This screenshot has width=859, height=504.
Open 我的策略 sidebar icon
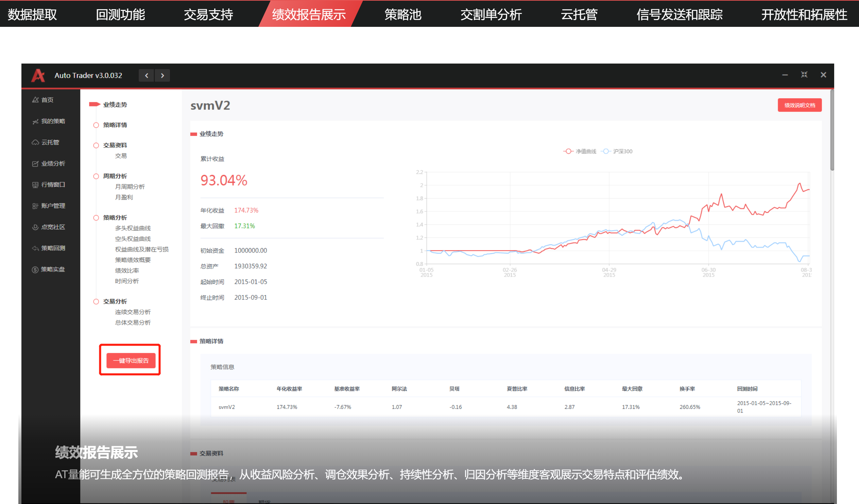(35, 121)
